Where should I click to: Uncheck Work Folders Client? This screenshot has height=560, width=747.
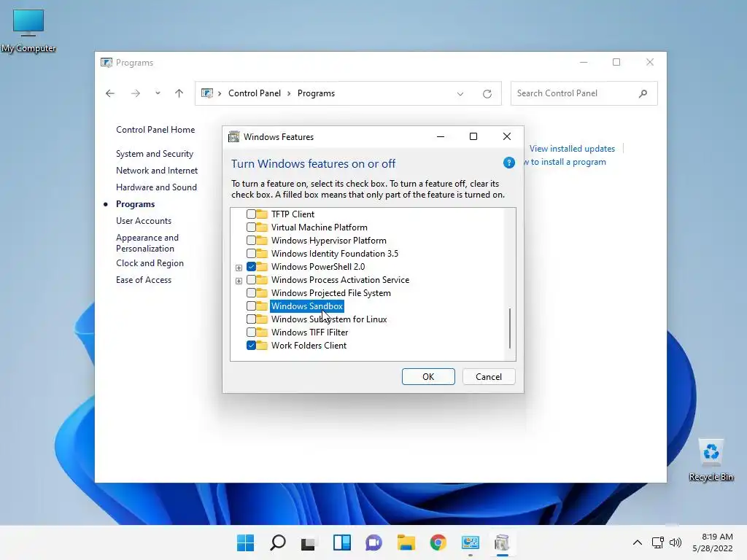(x=251, y=345)
